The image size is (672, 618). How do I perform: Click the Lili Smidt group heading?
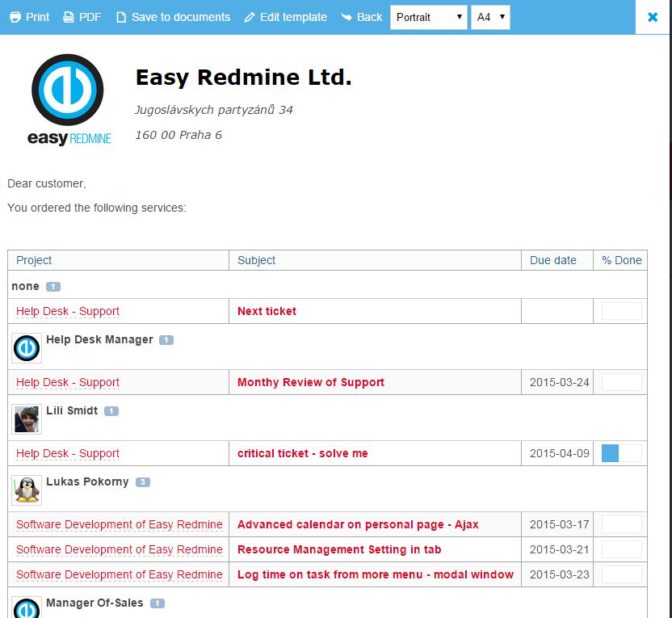pyautogui.click(x=72, y=410)
